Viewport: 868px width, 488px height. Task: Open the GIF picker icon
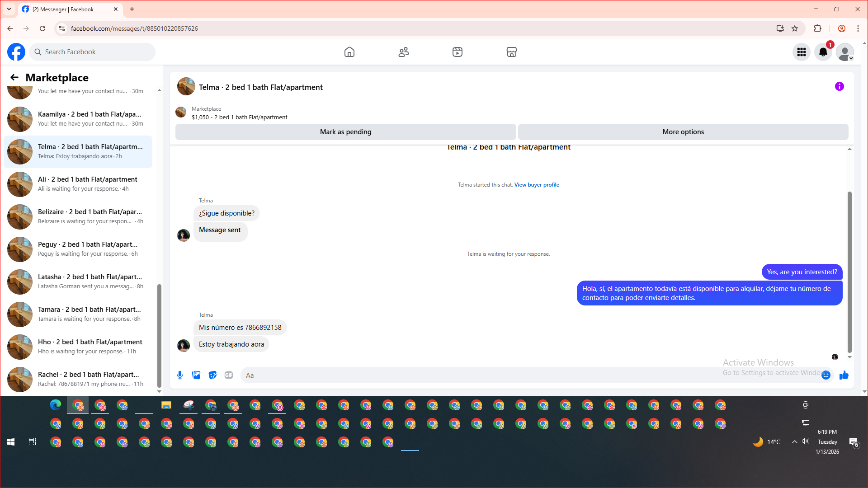coord(229,375)
